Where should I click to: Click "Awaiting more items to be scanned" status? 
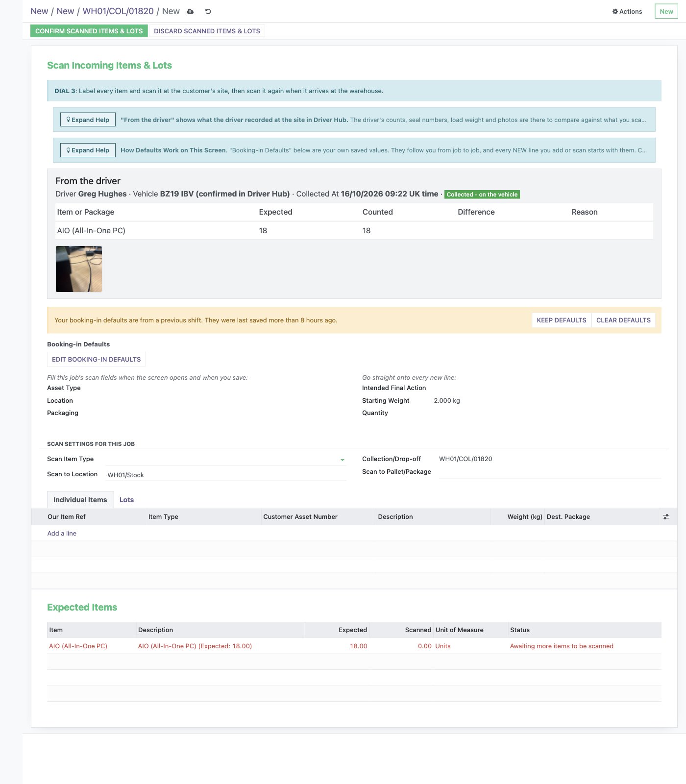coord(562,646)
